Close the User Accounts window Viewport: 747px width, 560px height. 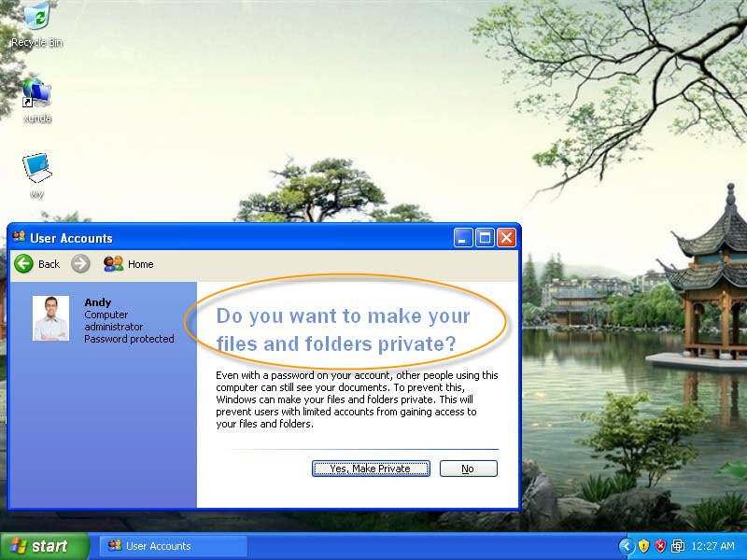506,238
